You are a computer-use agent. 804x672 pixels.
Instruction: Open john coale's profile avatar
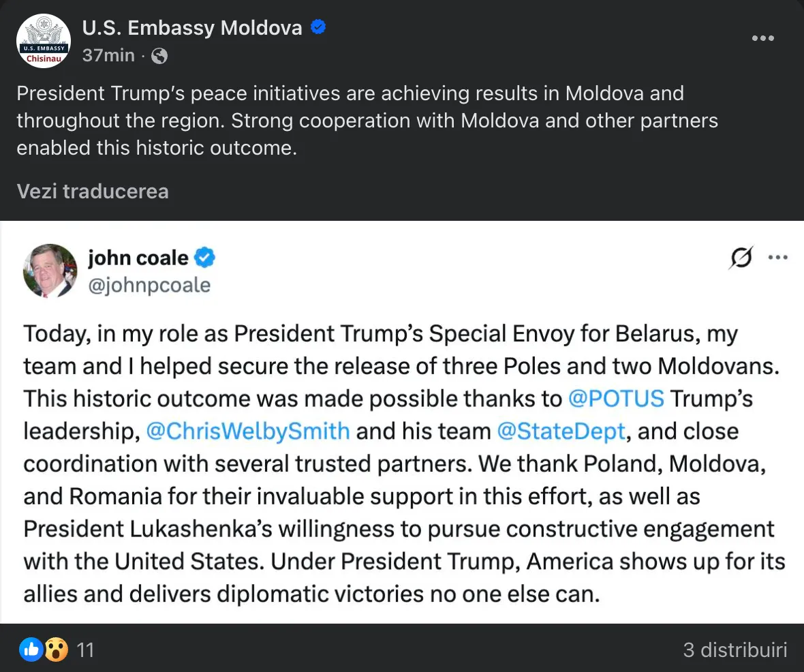coord(50,271)
